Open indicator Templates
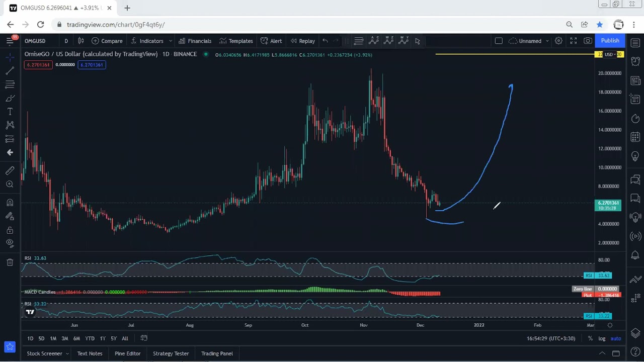This screenshot has width=644, height=362. pos(236,41)
